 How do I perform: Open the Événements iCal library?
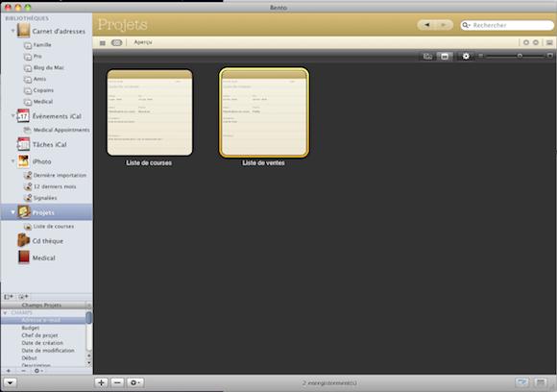click(x=49, y=116)
